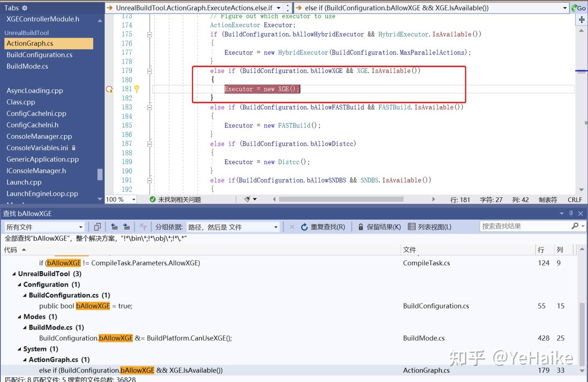The image size is (588, 382).
Task: Click the code cleanup brush icon
Action: [247, 200]
